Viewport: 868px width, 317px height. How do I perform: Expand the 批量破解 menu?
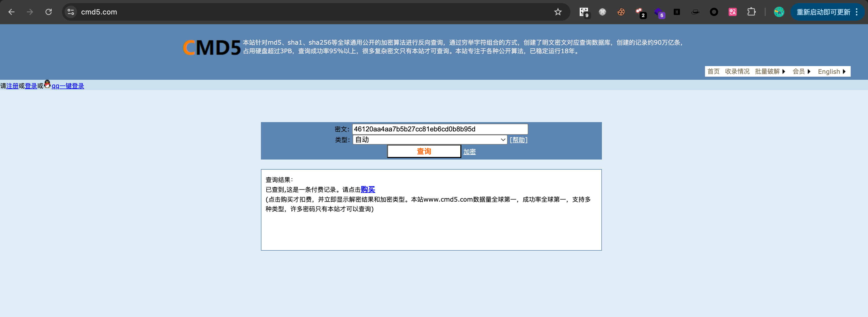[x=770, y=72]
